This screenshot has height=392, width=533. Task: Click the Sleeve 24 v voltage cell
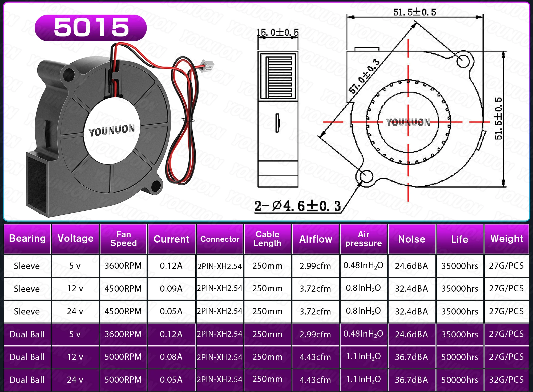(x=75, y=311)
